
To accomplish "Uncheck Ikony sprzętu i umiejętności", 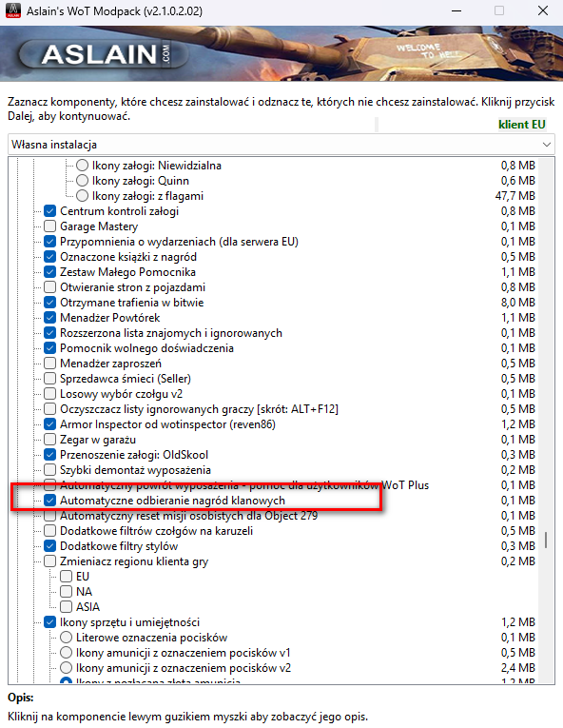I will tap(50, 622).
